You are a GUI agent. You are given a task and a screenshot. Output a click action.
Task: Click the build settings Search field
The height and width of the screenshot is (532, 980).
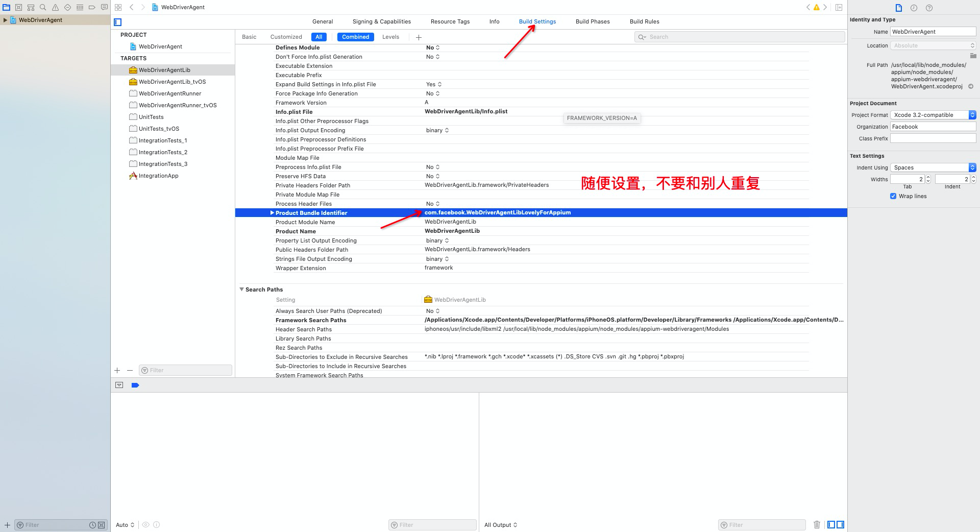pyautogui.click(x=740, y=37)
